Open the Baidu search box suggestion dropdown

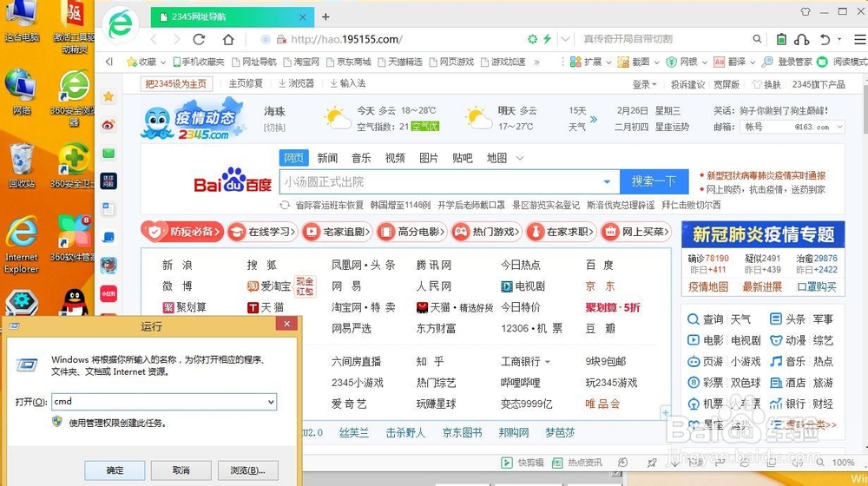(x=608, y=181)
